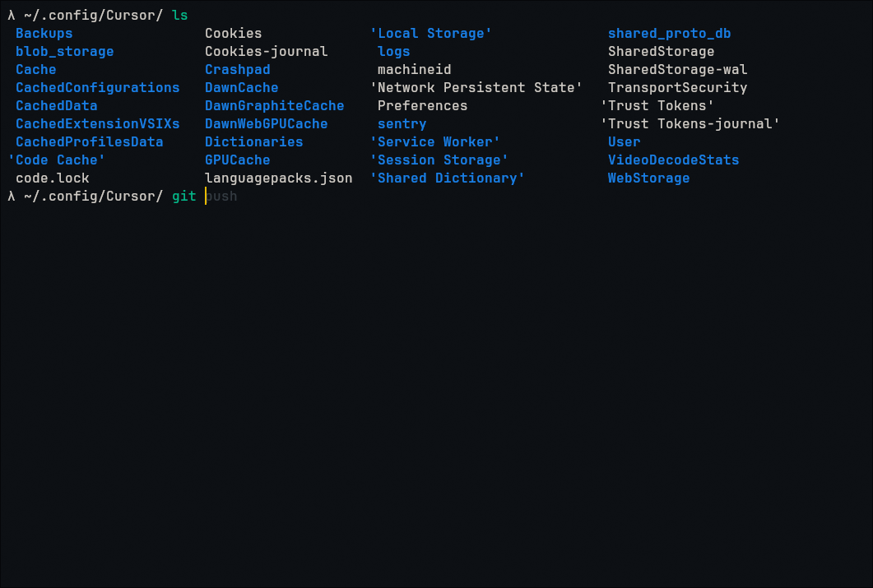Click the Cache directory listing
873x588 pixels.
coord(35,70)
